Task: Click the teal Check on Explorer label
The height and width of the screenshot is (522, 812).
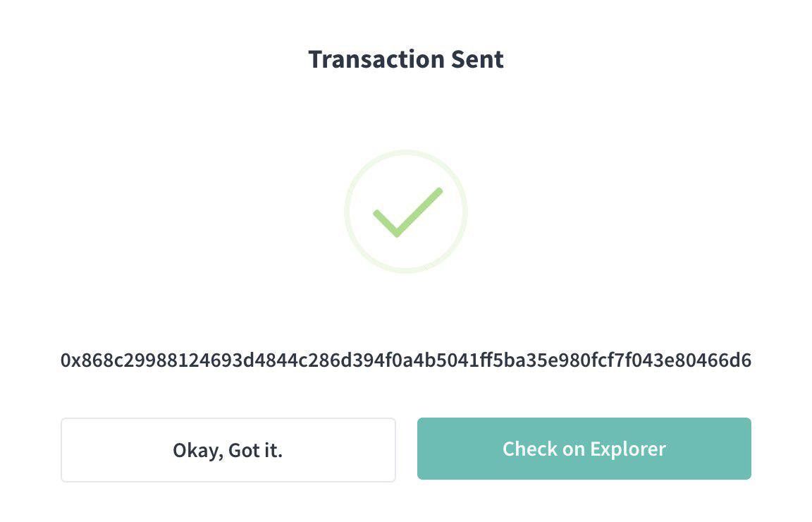Action: (x=584, y=449)
